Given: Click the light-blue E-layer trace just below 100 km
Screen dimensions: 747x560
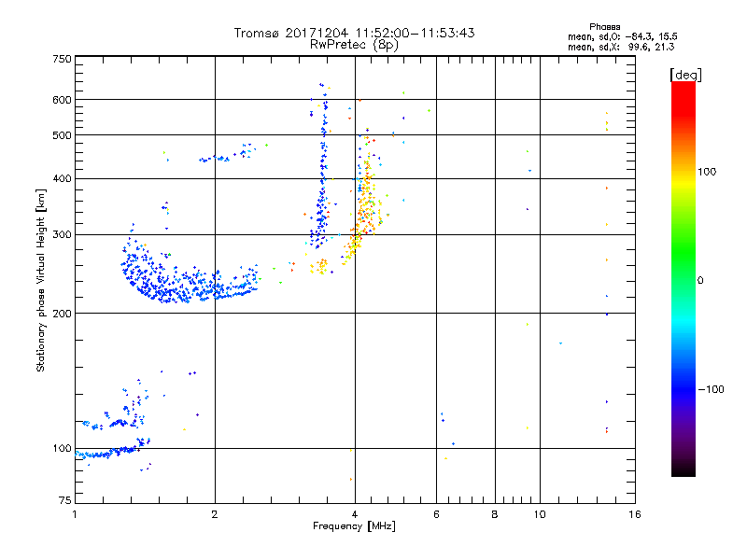Looking at the screenshot, I should [107, 454].
